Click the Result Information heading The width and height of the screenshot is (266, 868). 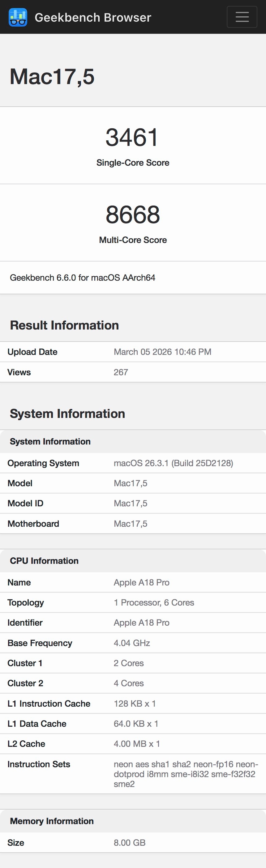pos(64,325)
